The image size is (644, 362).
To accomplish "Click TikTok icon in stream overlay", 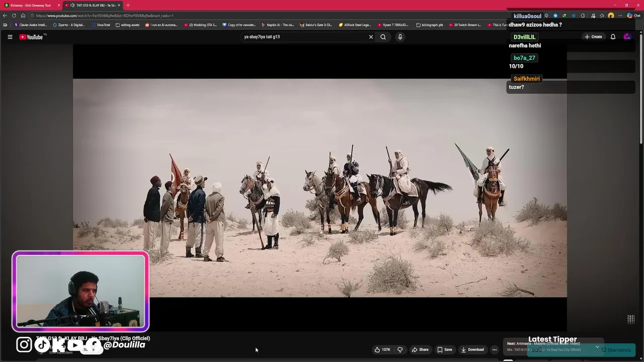I will (42, 344).
